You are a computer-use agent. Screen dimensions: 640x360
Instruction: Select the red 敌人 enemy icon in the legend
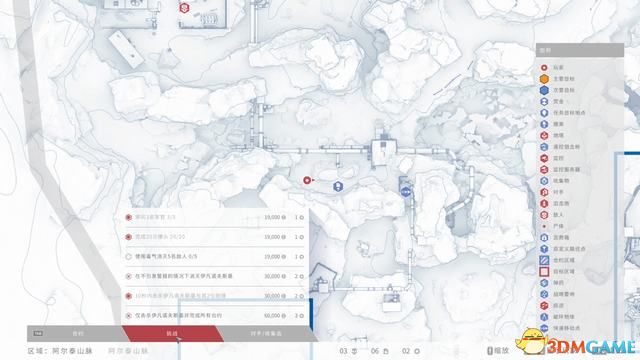pos(544,215)
